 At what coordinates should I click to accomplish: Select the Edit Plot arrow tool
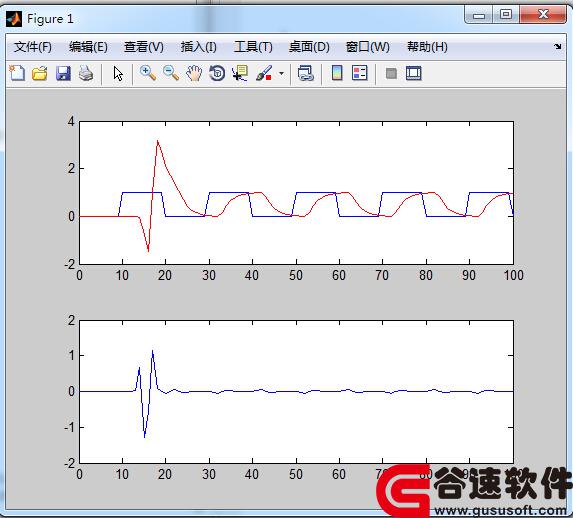(x=118, y=73)
